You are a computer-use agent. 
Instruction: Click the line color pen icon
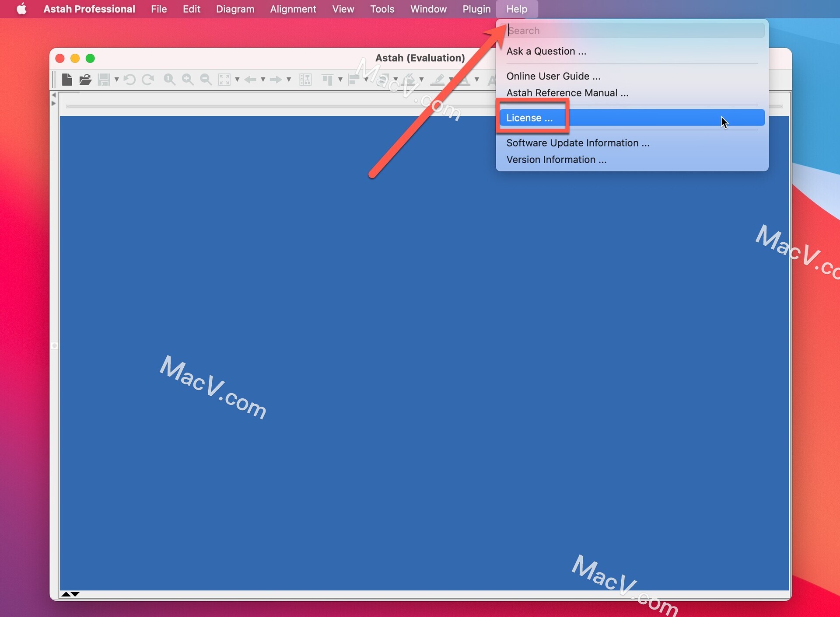click(437, 80)
